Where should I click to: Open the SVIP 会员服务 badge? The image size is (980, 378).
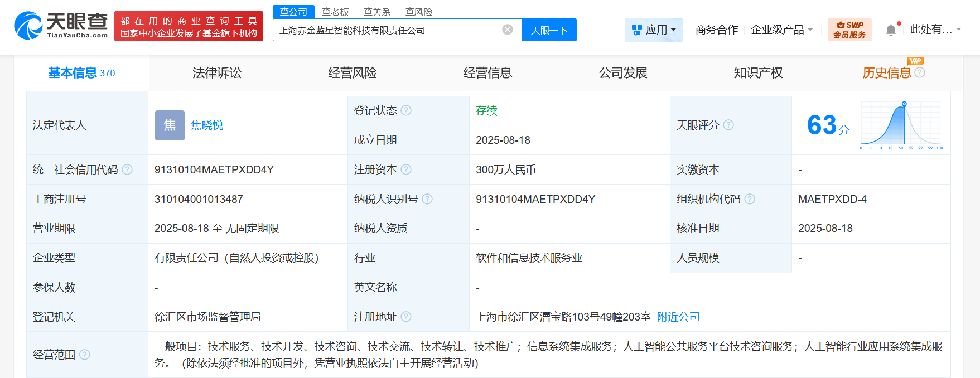pyautogui.click(x=849, y=30)
